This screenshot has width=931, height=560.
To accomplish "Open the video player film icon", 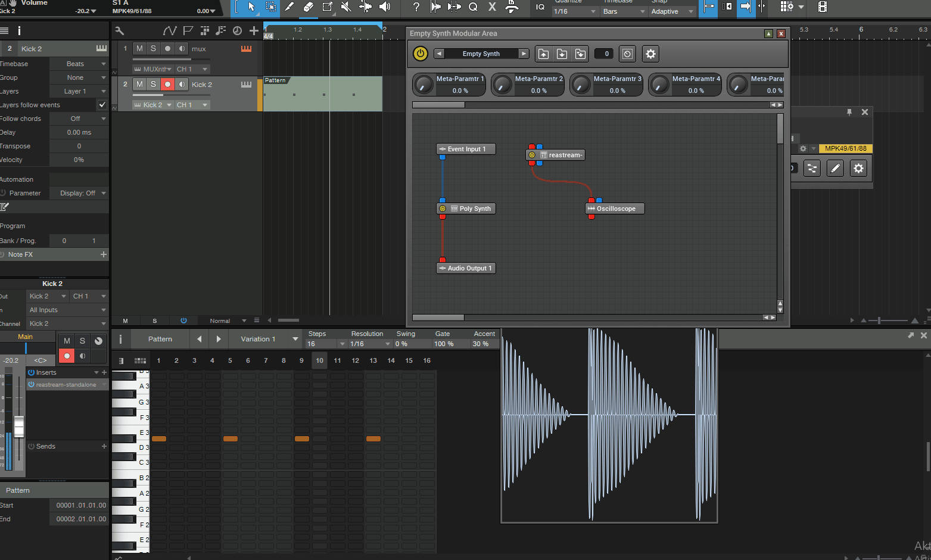I will coord(823,7).
